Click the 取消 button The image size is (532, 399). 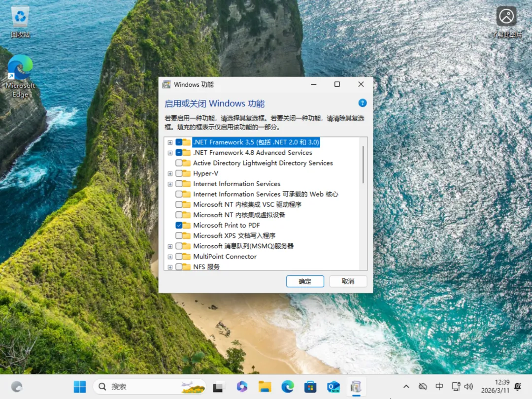click(x=348, y=281)
